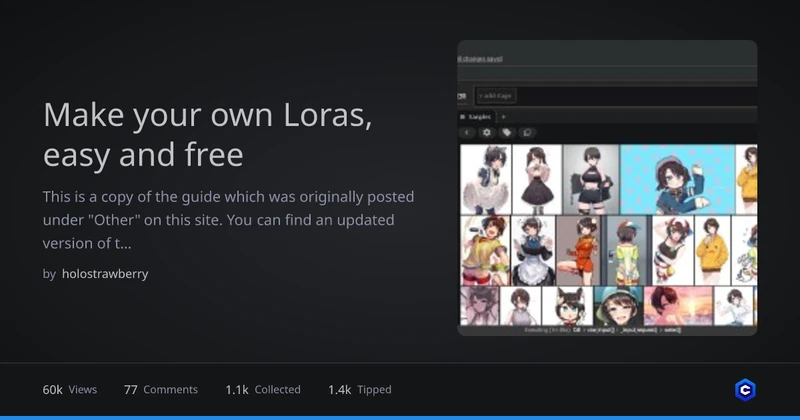The width and height of the screenshot is (800, 420).
Task: Select the flexing girl in white shirt thumbnail
Action: click(733, 306)
